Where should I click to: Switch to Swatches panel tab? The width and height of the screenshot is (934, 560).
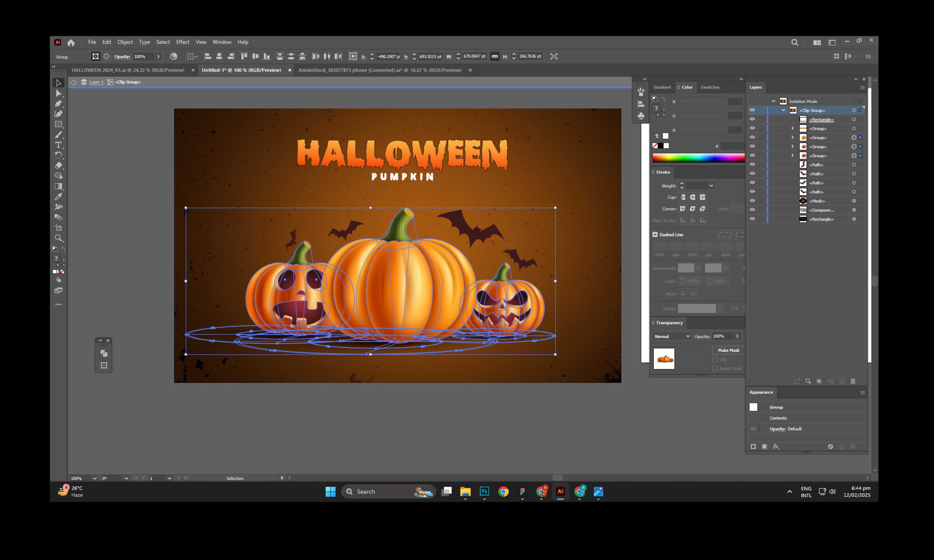click(x=710, y=87)
